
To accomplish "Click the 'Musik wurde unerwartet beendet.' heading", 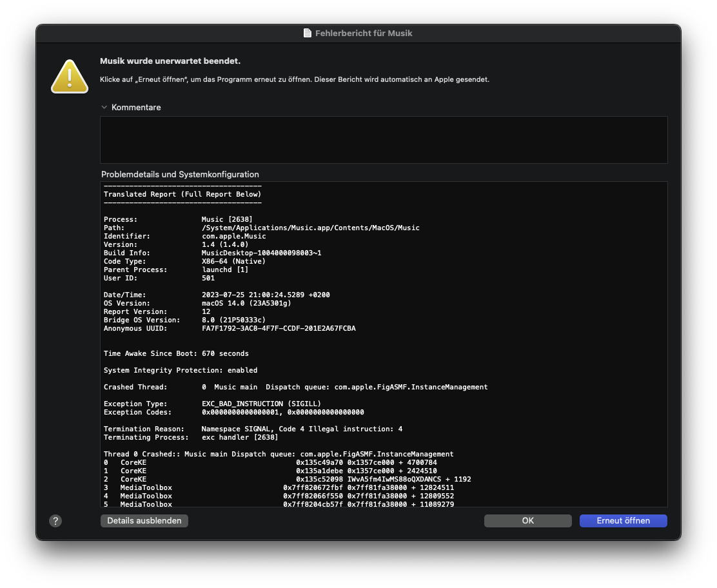I will tap(170, 61).
